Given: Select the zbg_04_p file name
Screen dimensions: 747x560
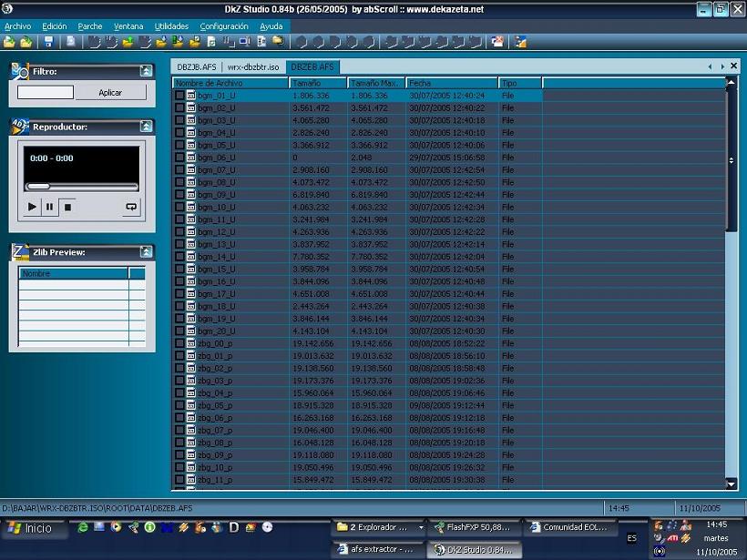Looking at the screenshot, I should 215,392.
